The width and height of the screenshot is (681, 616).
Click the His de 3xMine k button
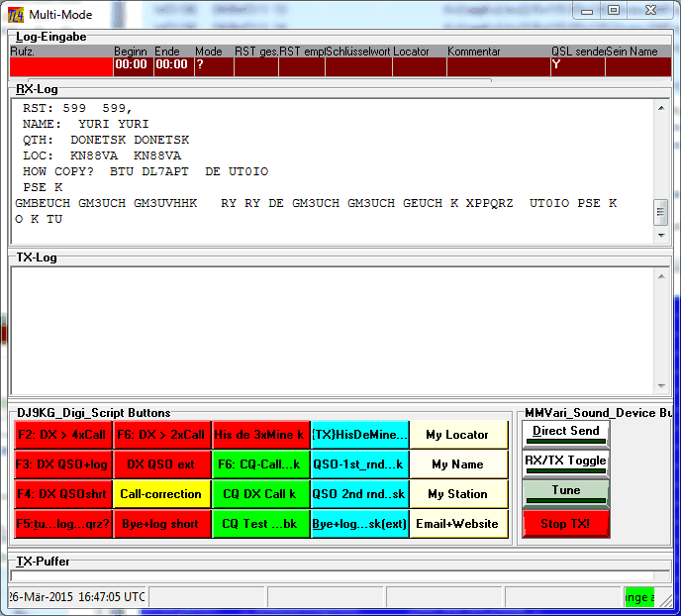coord(261,435)
